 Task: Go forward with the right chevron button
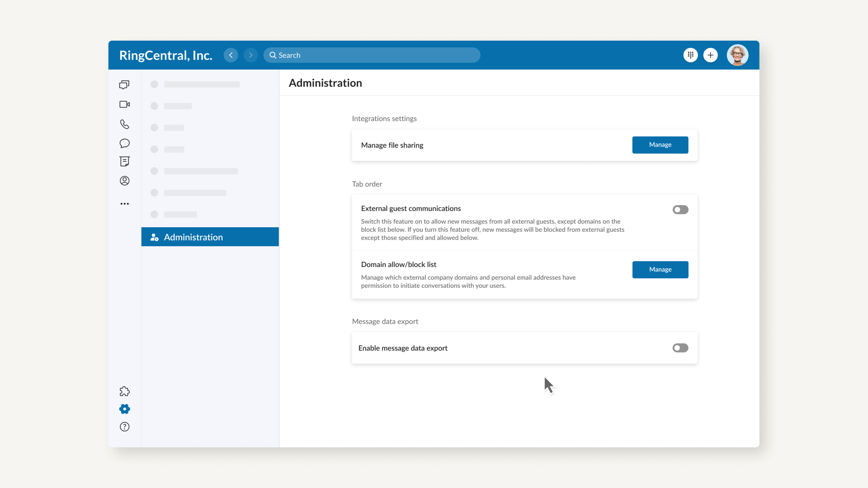pyautogui.click(x=250, y=55)
